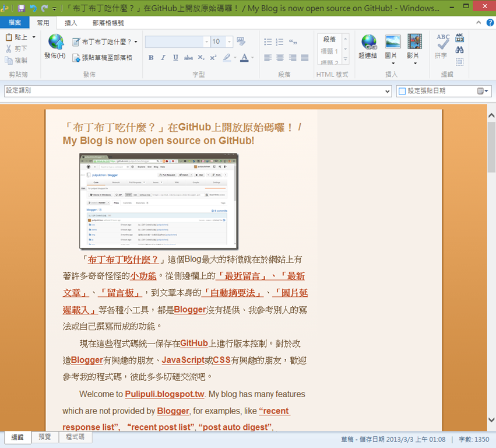Toggle subscript formatting
Screen dimensions: 496x448
201,58
